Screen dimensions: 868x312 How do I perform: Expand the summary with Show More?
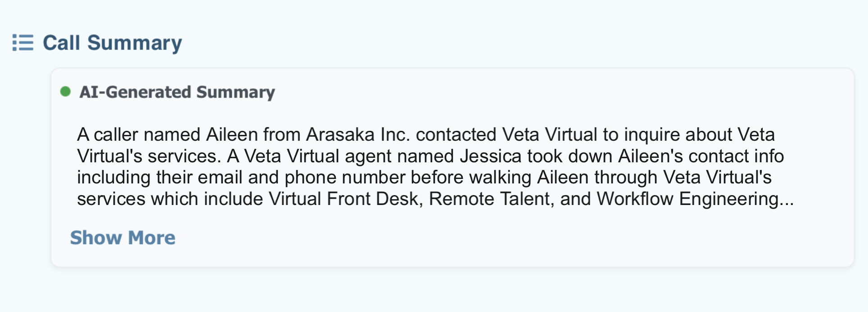122,237
